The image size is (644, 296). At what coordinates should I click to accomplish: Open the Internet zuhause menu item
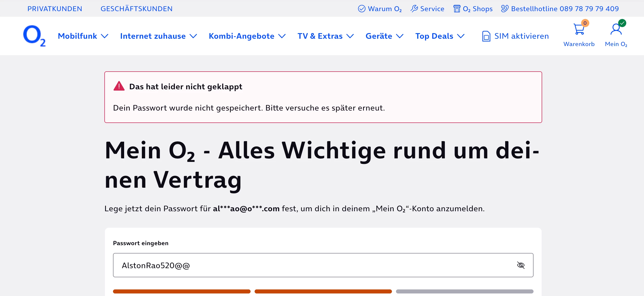[x=153, y=36]
